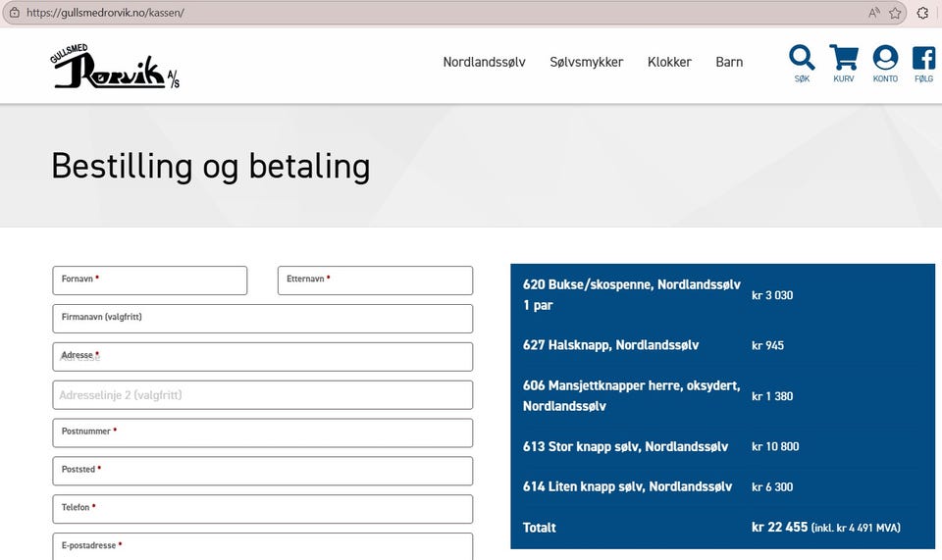Focus the Fornavn input field
This screenshot has width=942, height=560.
tap(149, 280)
